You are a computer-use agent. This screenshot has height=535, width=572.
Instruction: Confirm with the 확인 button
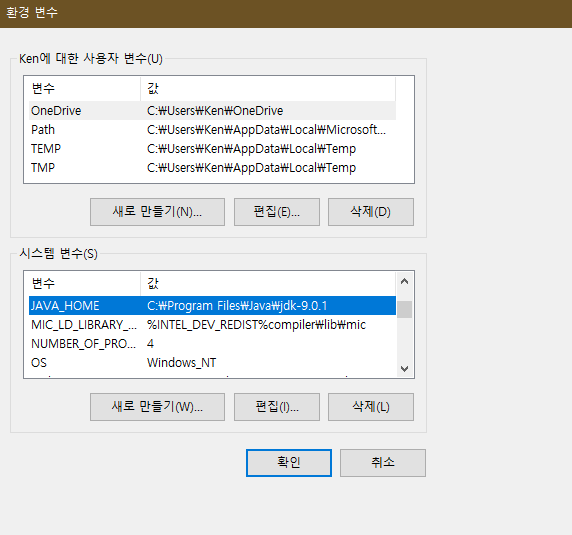[289, 462]
